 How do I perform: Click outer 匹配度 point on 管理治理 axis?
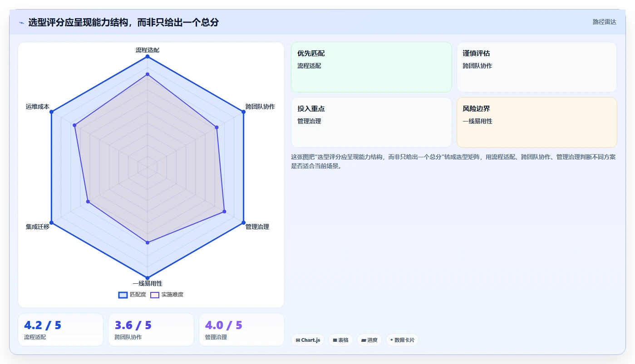coord(244,223)
